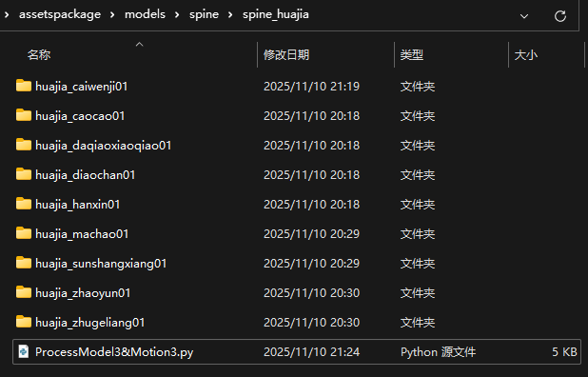
Task: Click date 2025/11/10 20:30 of huajia_zhaoyun01
Action: coord(312,293)
